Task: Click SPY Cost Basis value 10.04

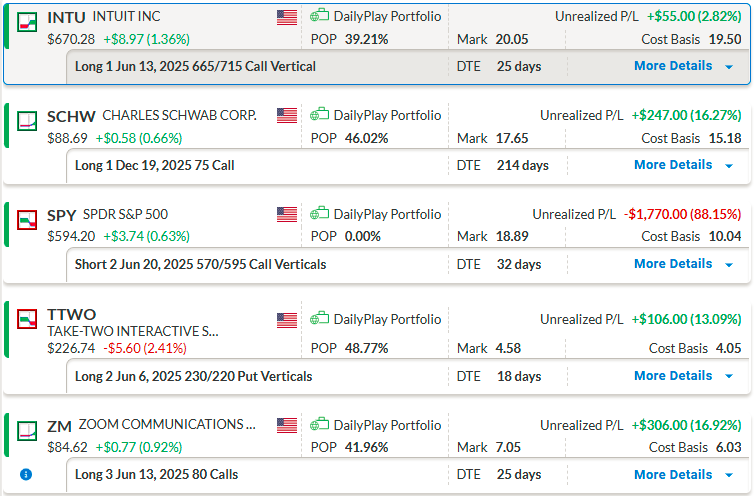Action: (x=725, y=236)
